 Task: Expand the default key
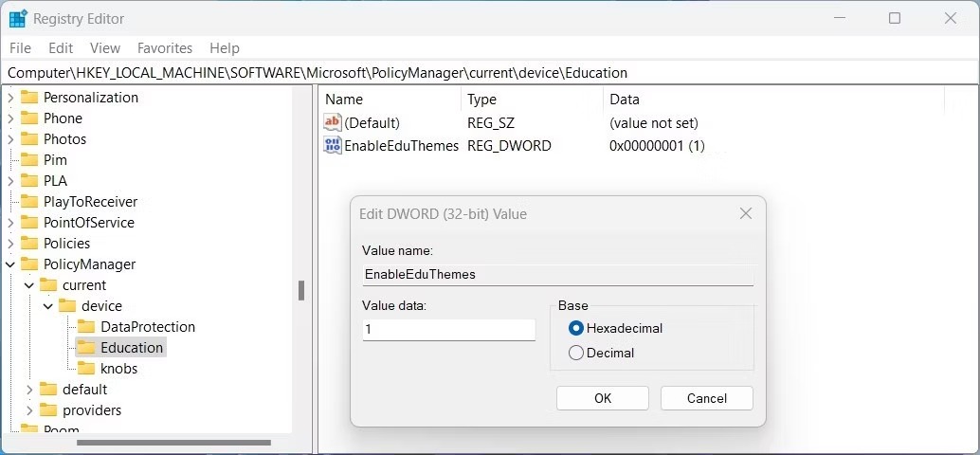pos(29,390)
